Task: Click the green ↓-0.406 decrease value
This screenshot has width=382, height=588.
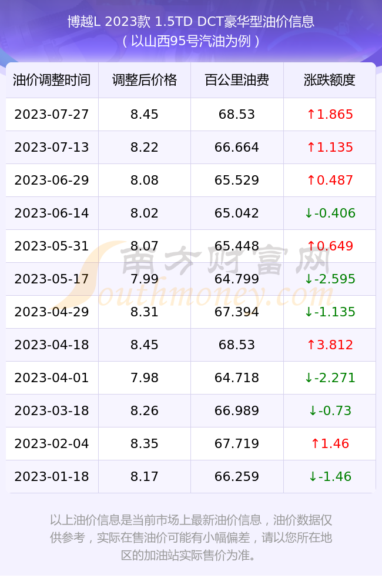Action: pyautogui.click(x=330, y=213)
